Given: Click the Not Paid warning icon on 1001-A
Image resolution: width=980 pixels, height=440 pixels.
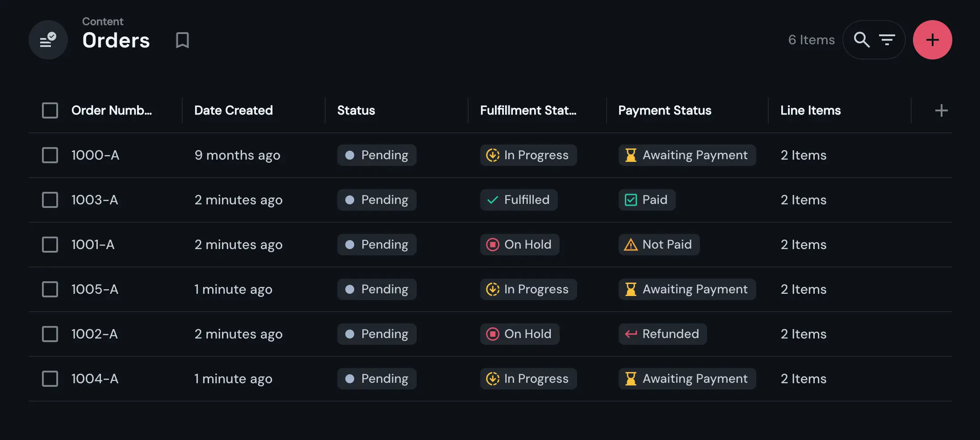Looking at the screenshot, I should 630,245.
